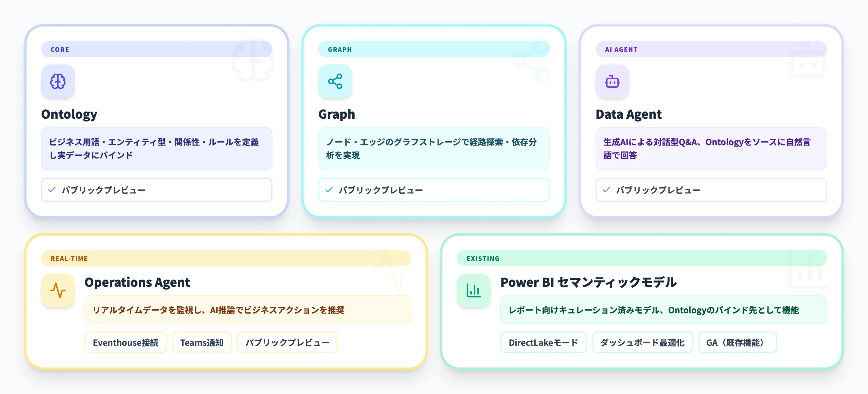Click the DirectLakeモード tag
This screenshot has height=394, width=868.
543,342
